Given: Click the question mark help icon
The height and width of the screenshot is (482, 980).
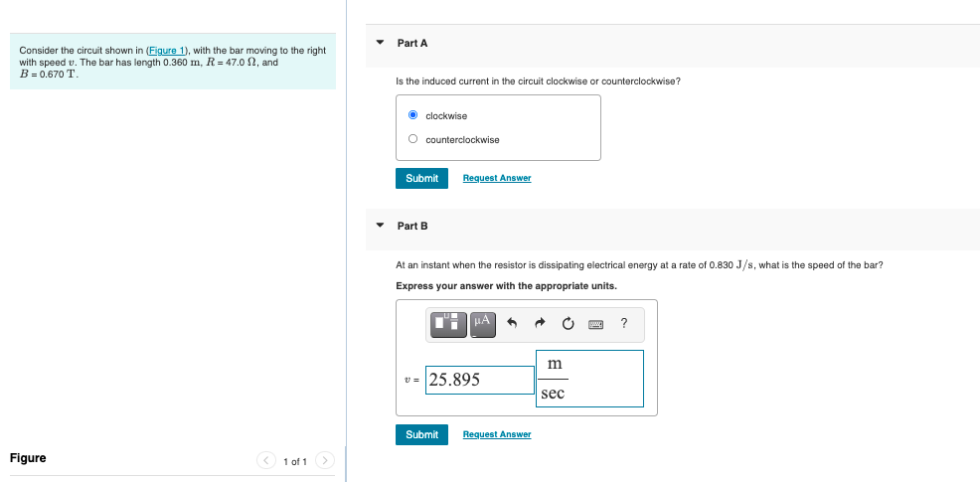Looking at the screenshot, I should 623,323.
